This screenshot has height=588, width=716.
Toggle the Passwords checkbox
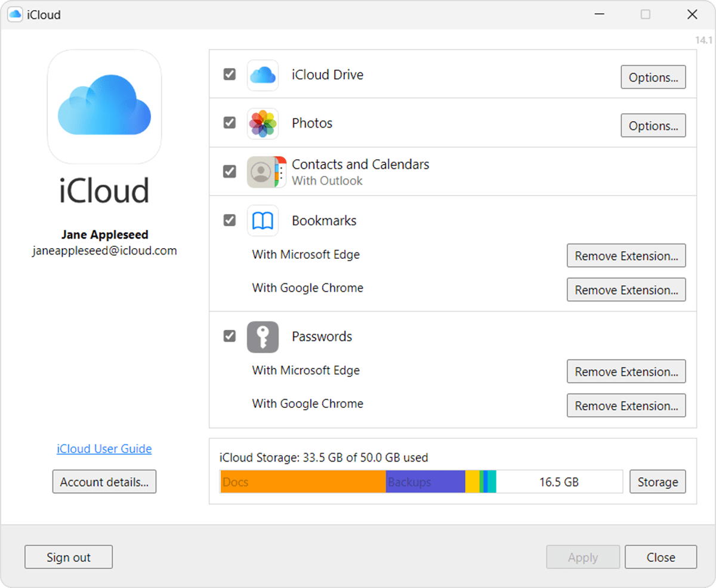(229, 336)
